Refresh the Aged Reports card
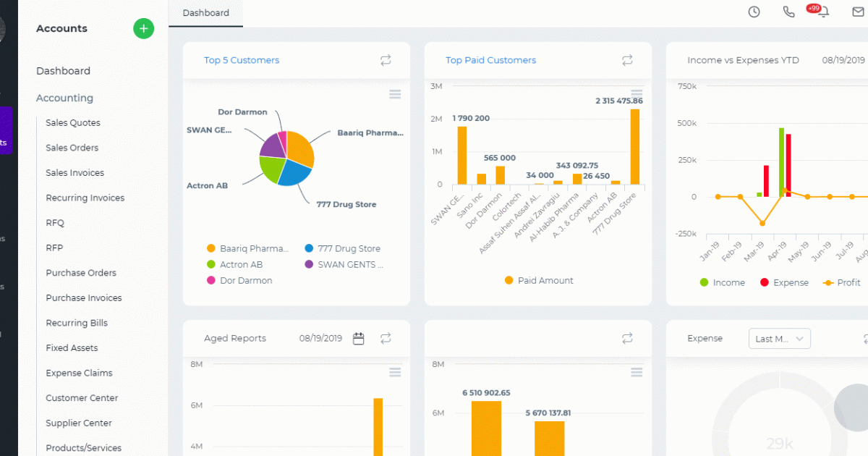 (386, 338)
